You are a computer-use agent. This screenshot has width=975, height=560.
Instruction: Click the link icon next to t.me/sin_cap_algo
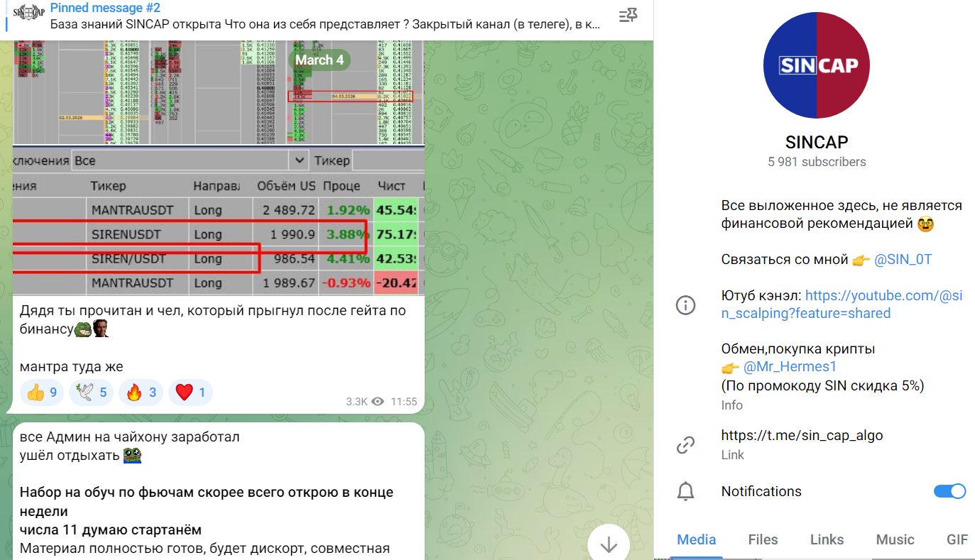tap(685, 444)
